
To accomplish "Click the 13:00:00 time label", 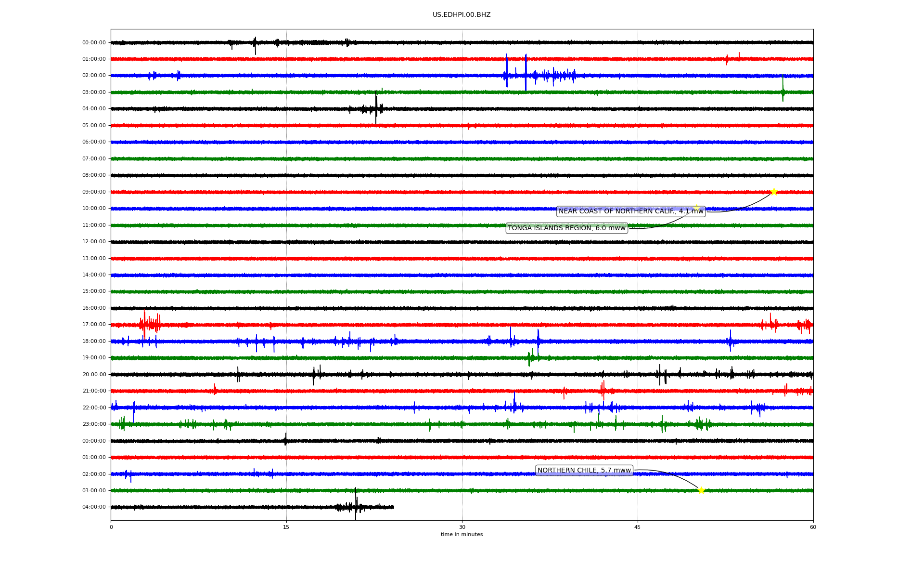I will 94,259.
